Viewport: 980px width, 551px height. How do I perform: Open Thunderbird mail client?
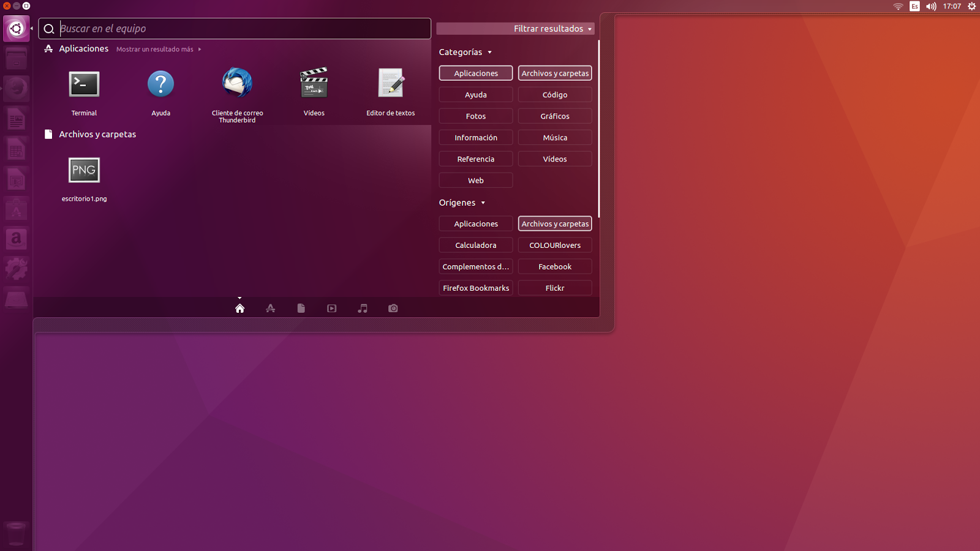[x=237, y=84]
